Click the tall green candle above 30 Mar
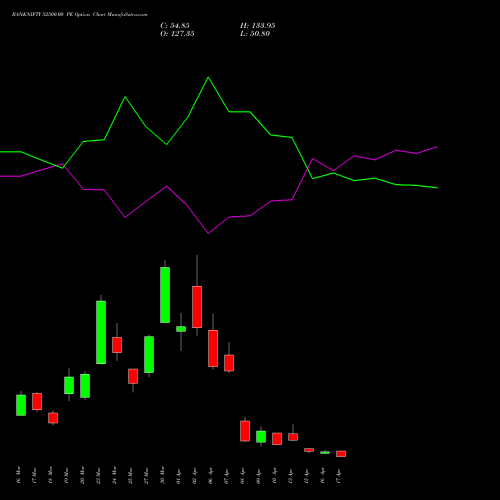 tap(165, 295)
